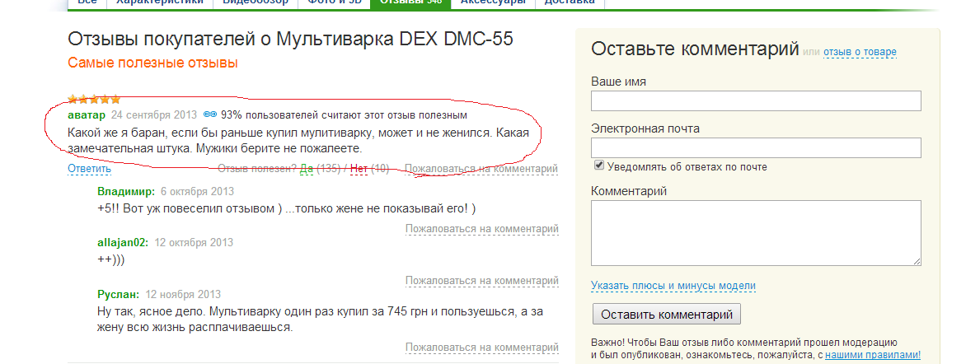Viewport: 980px width, 364px height.
Task: Click the Отзыв полезен? label
Action: tap(257, 169)
